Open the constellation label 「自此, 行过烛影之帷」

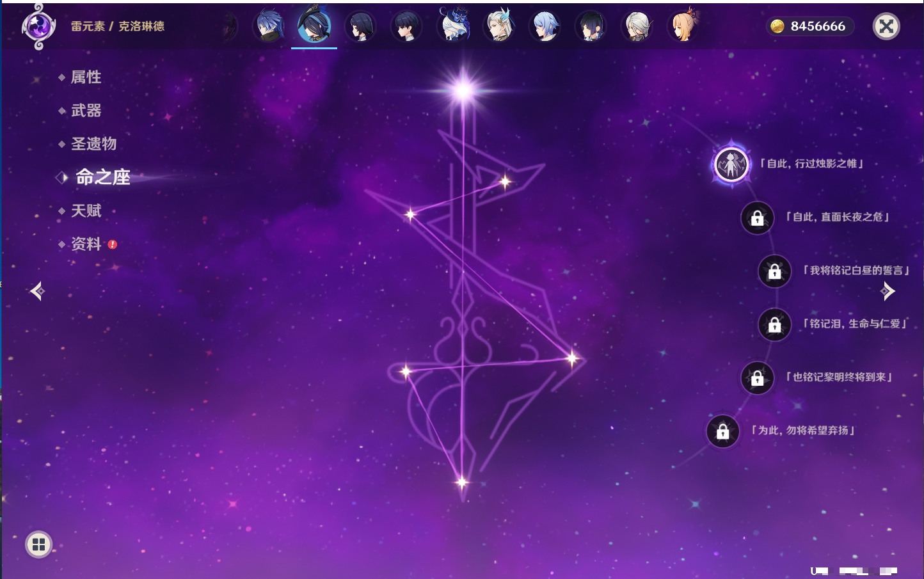[811, 164]
